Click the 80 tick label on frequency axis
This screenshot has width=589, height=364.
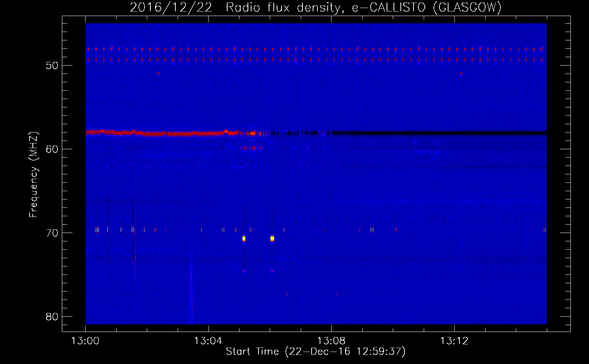tap(52, 317)
